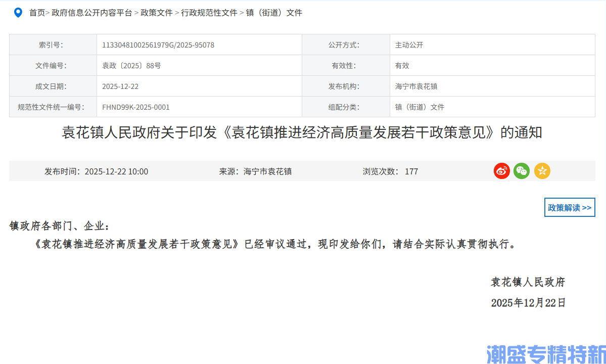Image resolution: width=606 pixels, height=364 pixels.
Task: Select the star icon inside the orange circle
Action: [542, 171]
